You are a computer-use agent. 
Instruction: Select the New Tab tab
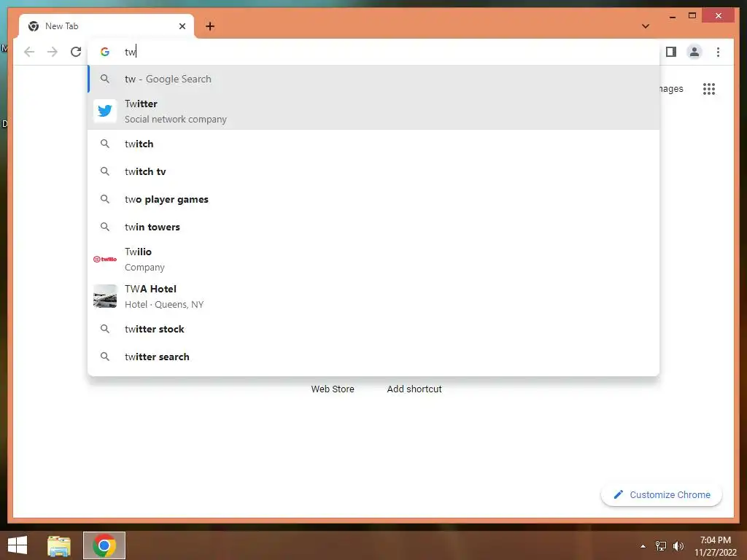[x=107, y=26]
